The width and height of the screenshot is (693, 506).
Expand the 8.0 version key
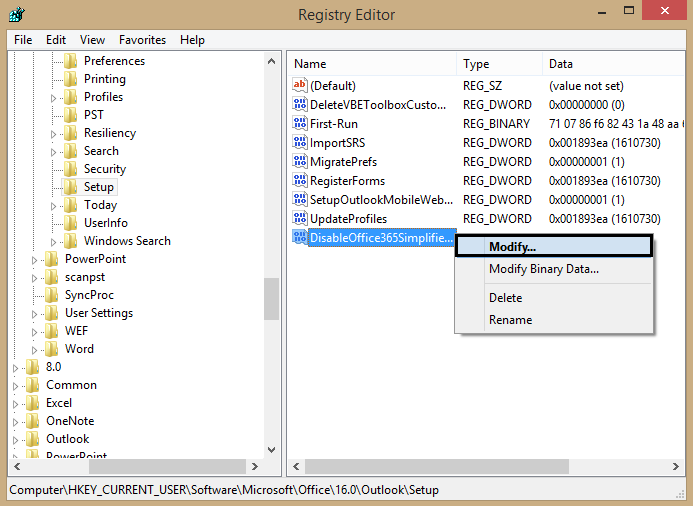(x=15, y=368)
